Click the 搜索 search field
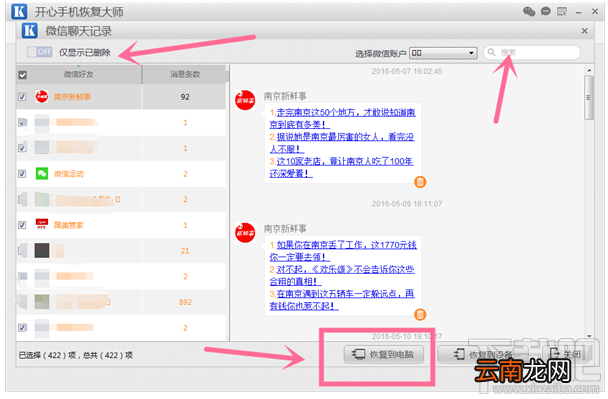This screenshot has height=399, width=608. [x=532, y=52]
